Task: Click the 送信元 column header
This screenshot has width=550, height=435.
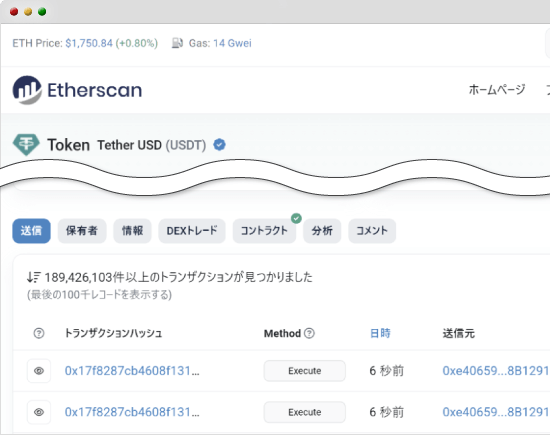Action: [x=458, y=333]
